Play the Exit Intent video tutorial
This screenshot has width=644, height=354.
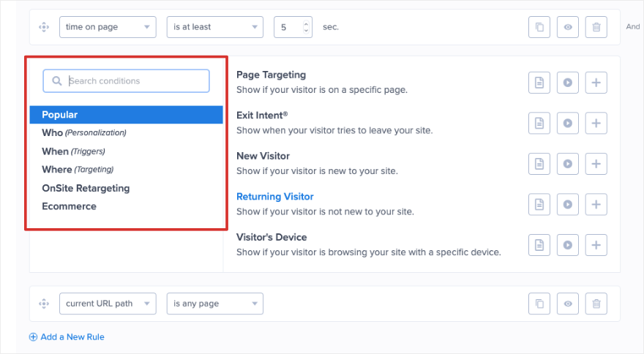(x=568, y=123)
